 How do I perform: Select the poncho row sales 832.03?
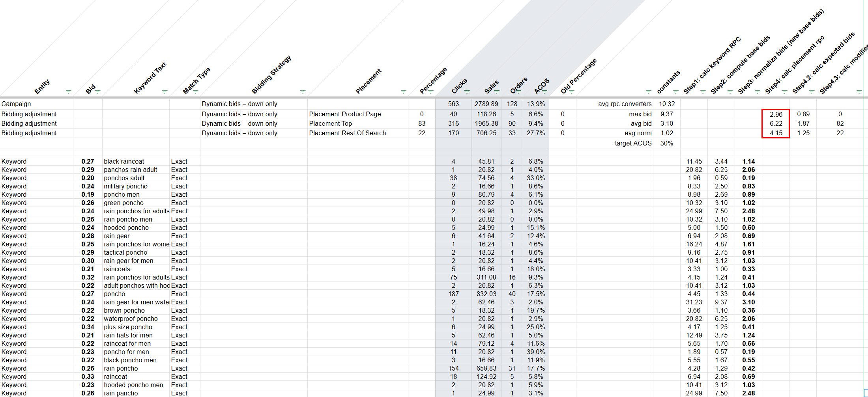click(x=486, y=294)
